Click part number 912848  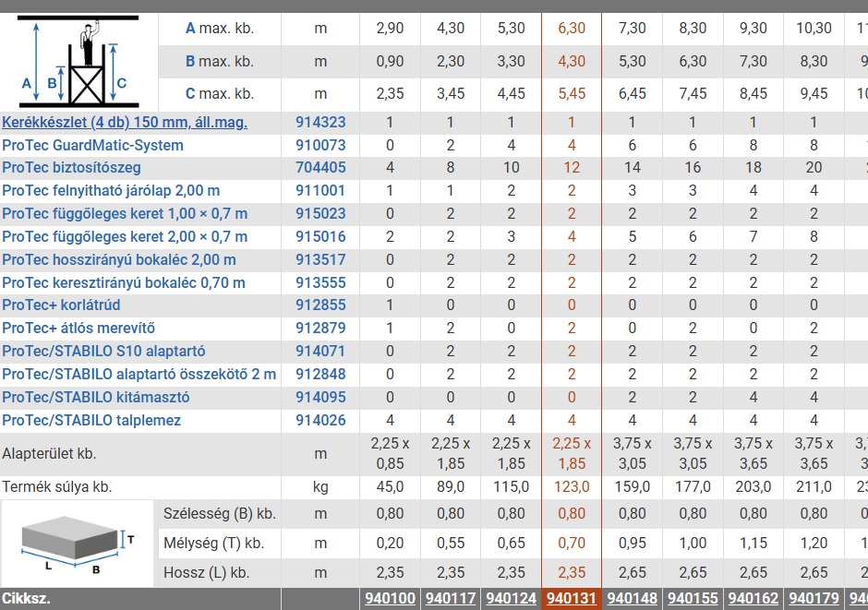[x=320, y=375]
